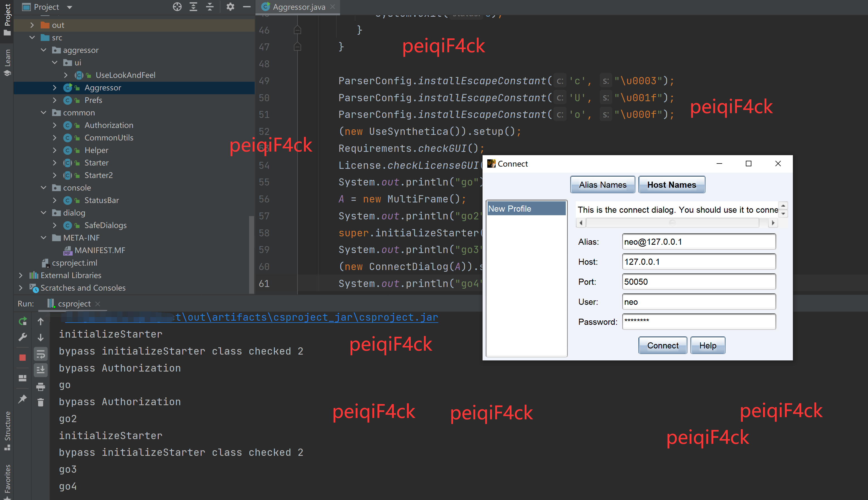Image resolution: width=868 pixels, height=500 pixels.
Task: Clear all console output with trash icon
Action: point(41,402)
